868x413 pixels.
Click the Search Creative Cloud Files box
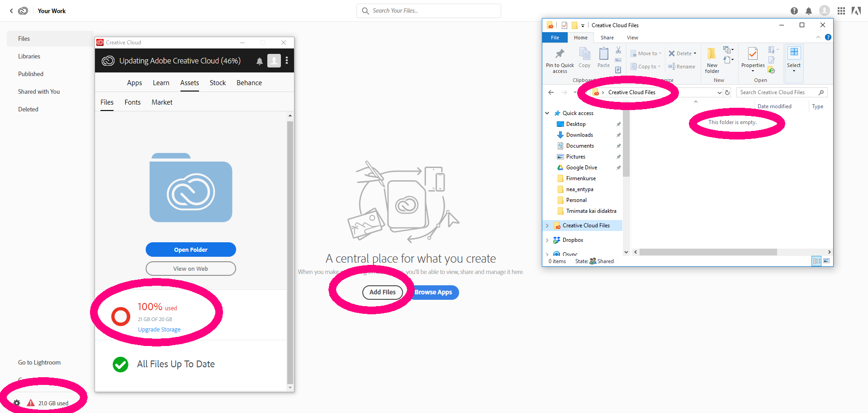(782, 92)
